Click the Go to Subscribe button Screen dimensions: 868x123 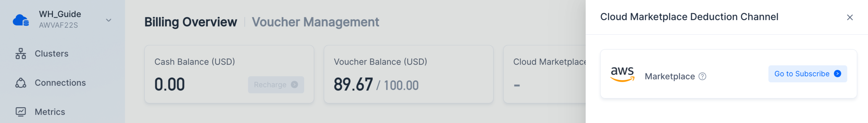[807, 74]
